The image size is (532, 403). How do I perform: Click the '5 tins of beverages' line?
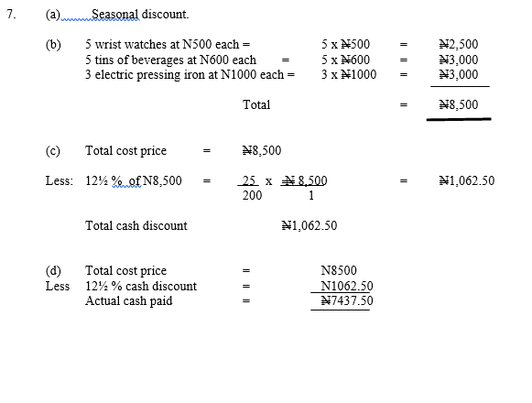coord(170,60)
